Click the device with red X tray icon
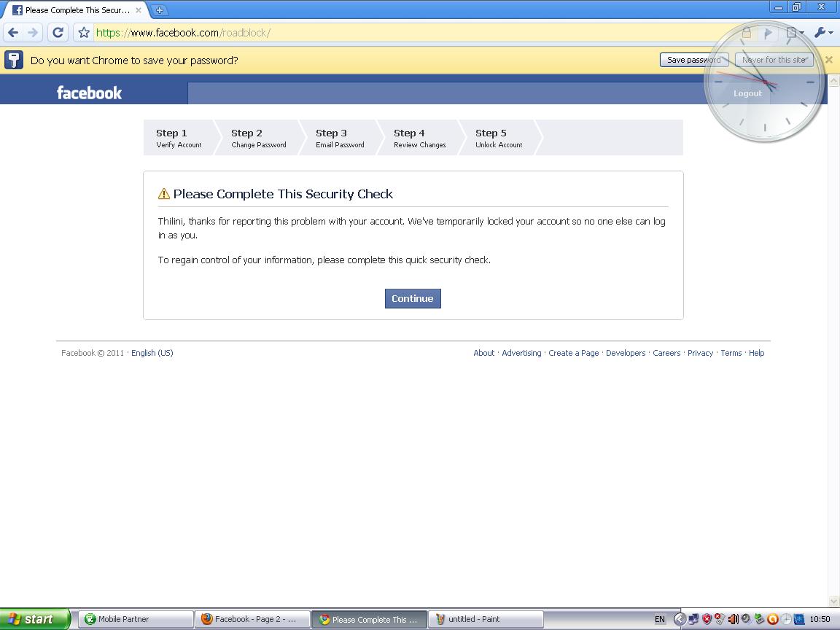 click(720, 619)
